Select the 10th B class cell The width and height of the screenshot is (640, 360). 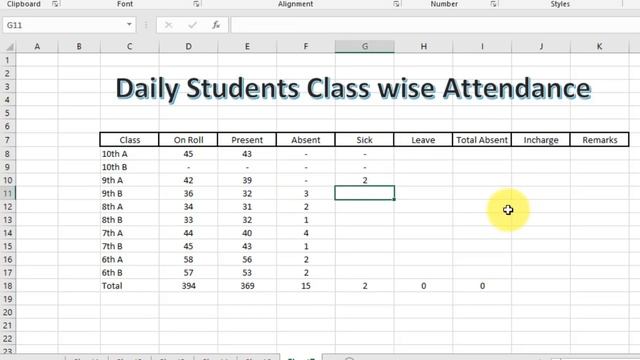[x=129, y=167]
